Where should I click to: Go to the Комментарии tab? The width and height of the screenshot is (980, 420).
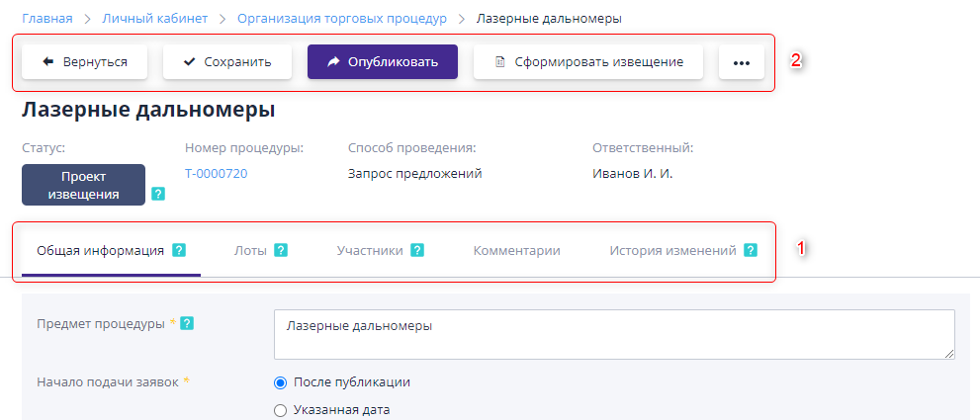pyautogui.click(x=516, y=251)
